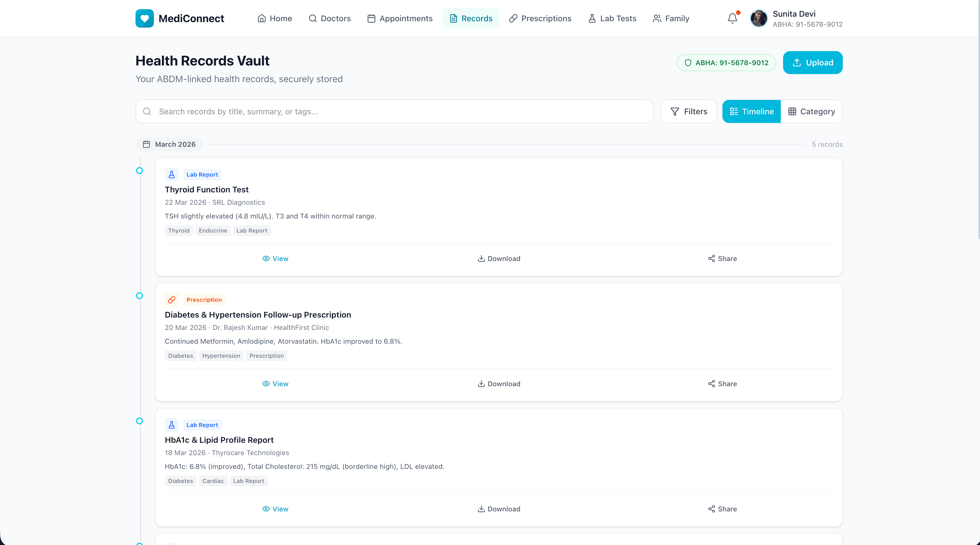Toggle the Diabetes tag on the prescription record
This screenshot has height=545, width=980.
[x=180, y=355]
